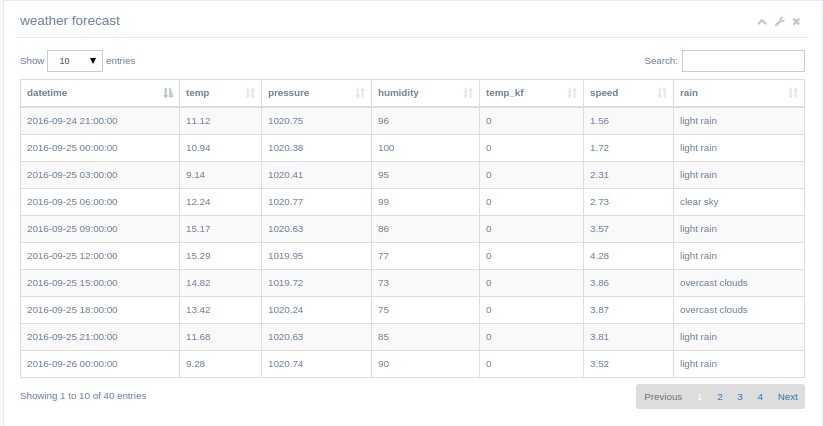Select the 2016-09-25 09:00:00 datetime cell
Screen dimensions: 823x426
(x=100, y=229)
